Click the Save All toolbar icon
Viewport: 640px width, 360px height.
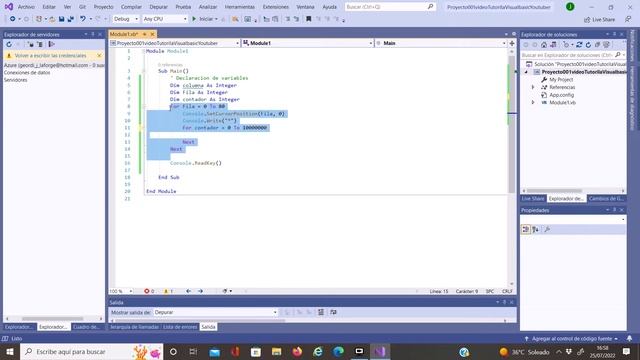(x=71, y=19)
